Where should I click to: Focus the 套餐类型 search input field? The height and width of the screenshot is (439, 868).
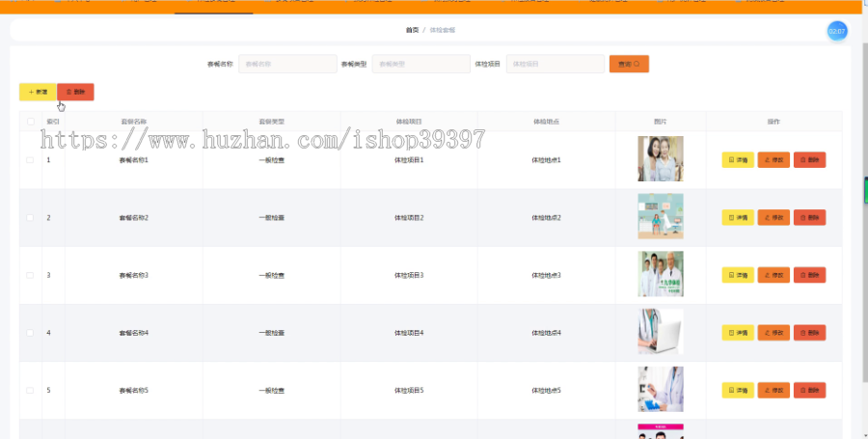click(x=420, y=64)
